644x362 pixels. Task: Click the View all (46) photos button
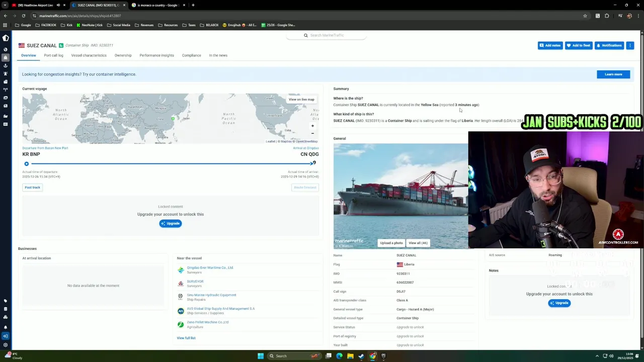pyautogui.click(x=418, y=243)
